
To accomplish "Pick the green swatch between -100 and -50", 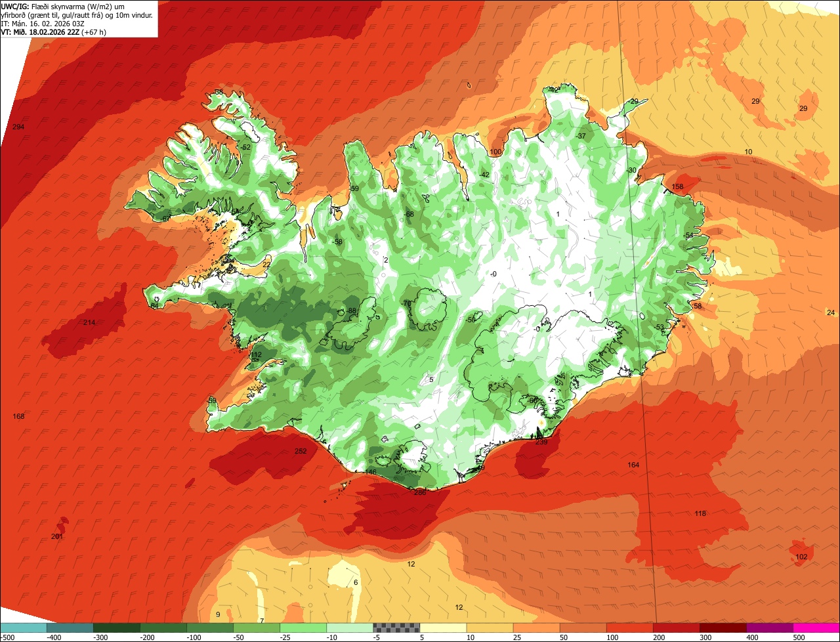I will [210, 628].
